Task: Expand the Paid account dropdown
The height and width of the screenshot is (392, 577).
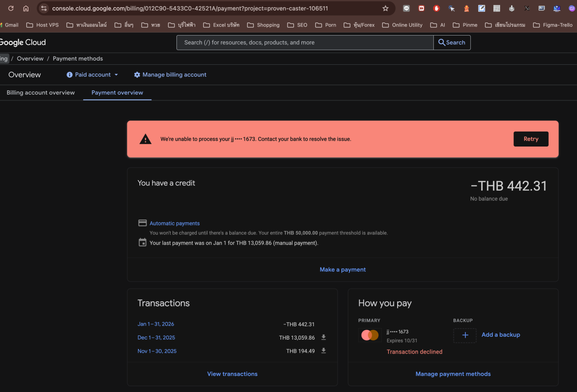Action: (116, 75)
